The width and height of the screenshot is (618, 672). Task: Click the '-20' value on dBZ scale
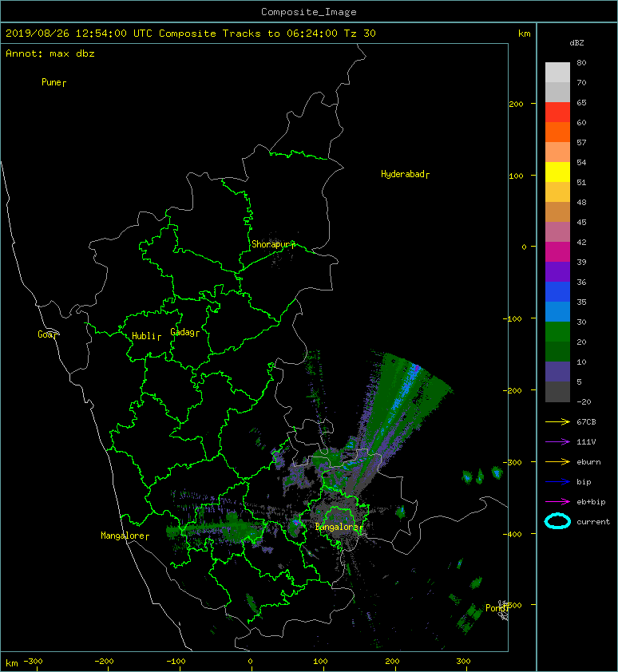[x=584, y=402]
